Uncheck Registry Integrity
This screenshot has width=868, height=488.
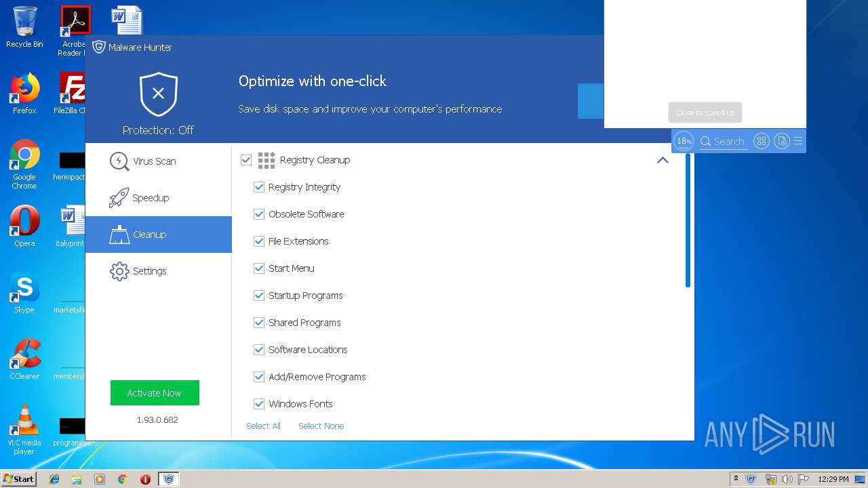pos(259,187)
